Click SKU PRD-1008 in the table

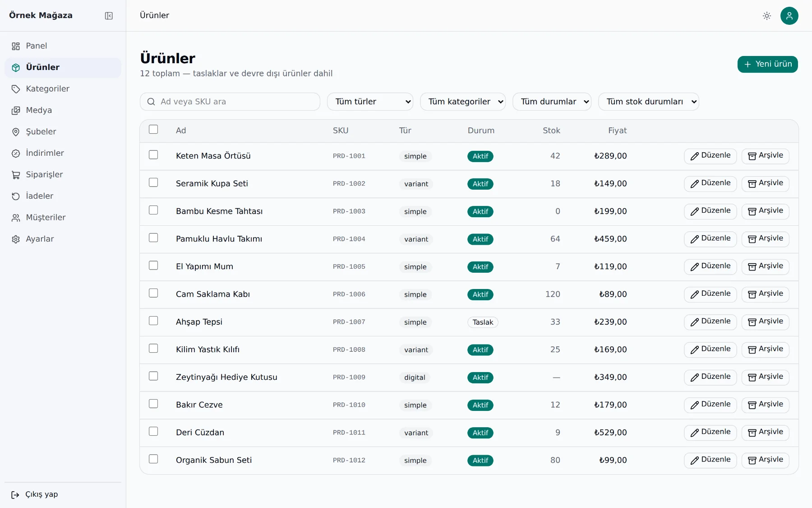pyautogui.click(x=349, y=350)
